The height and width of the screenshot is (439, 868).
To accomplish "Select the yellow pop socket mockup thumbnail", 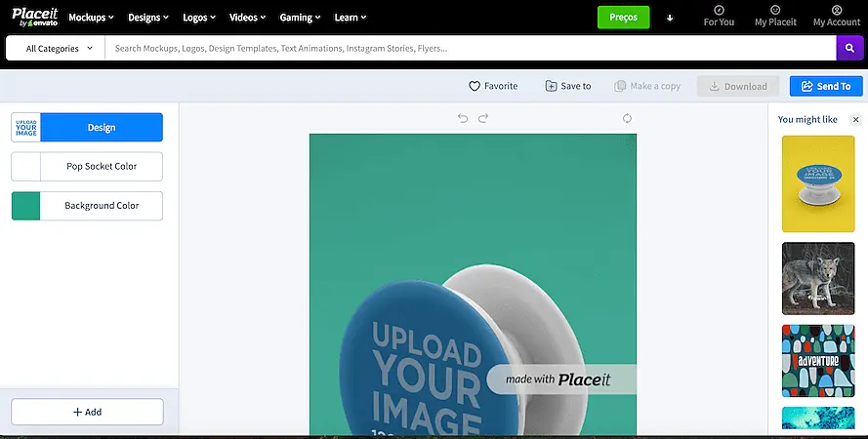I will (818, 184).
